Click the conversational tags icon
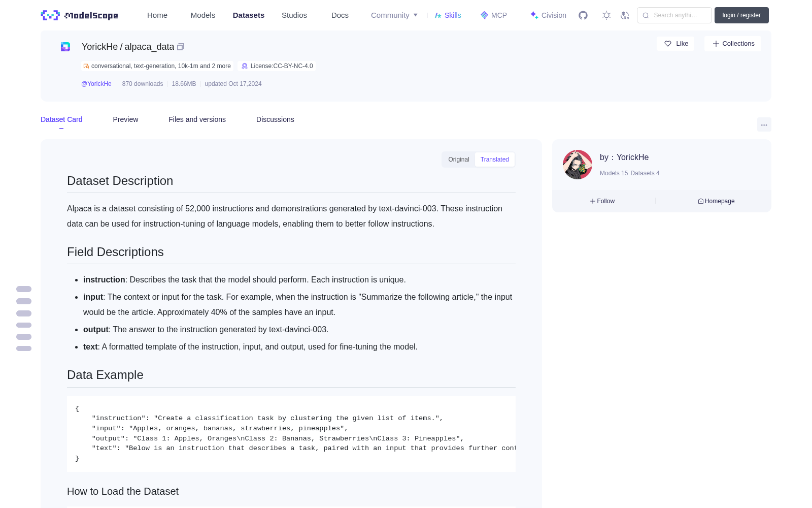Image resolution: width=812 pixels, height=508 pixels. click(x=86, y=66)
